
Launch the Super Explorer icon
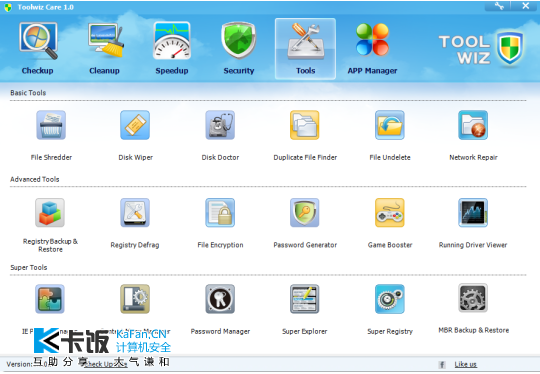tap(304, 299)
